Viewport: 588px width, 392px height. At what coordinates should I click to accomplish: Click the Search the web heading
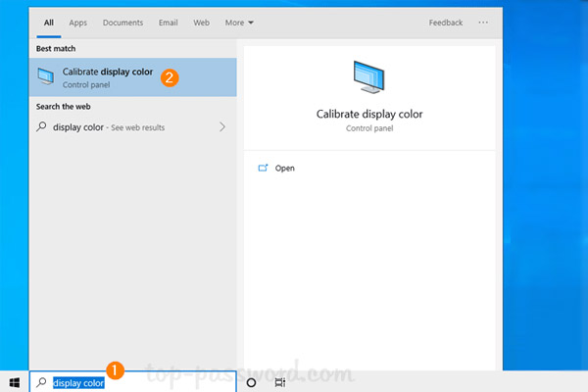pyautogui.click(x=63, y=107)
